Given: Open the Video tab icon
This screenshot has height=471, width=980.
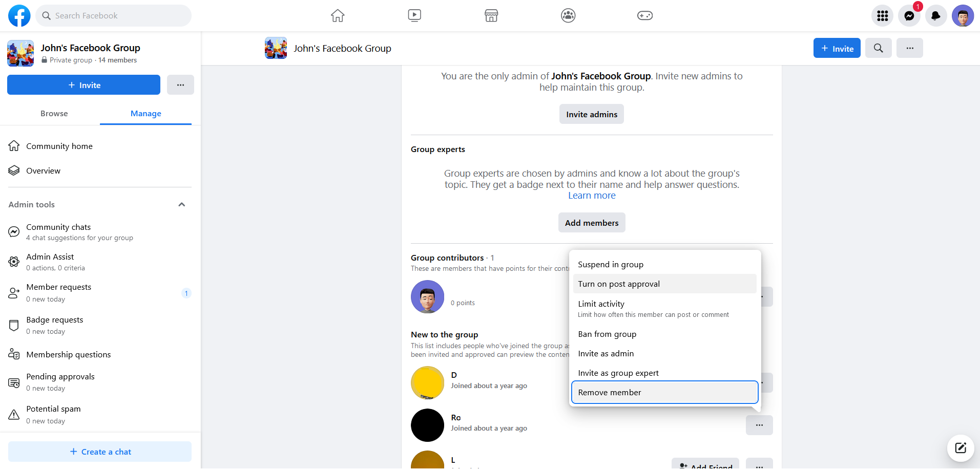Looking at the screenshot, I should pyautogui.click(x=414, y=16).
